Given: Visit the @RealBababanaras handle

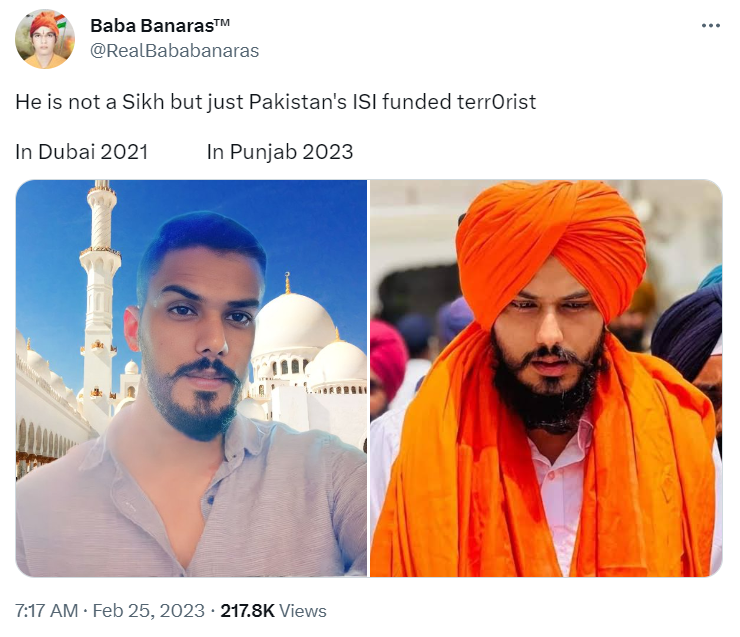Looking at the screenshot, I should (x=175, y=50).
